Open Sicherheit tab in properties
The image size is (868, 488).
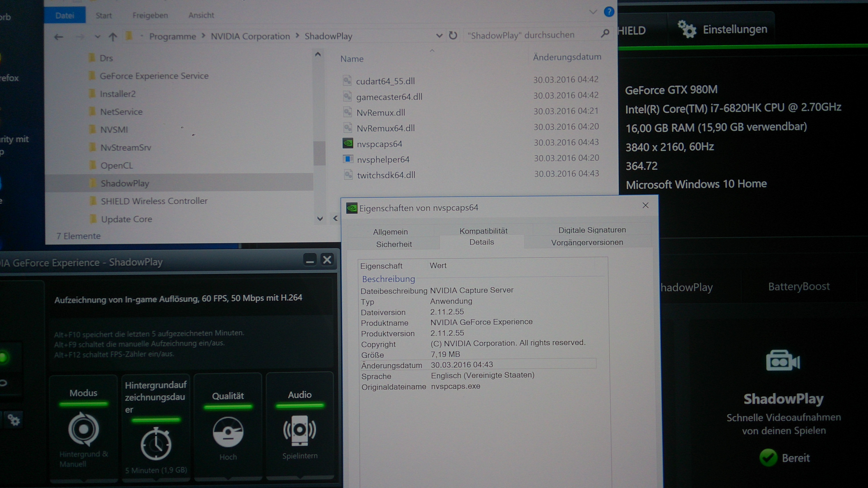pos(393,244)
